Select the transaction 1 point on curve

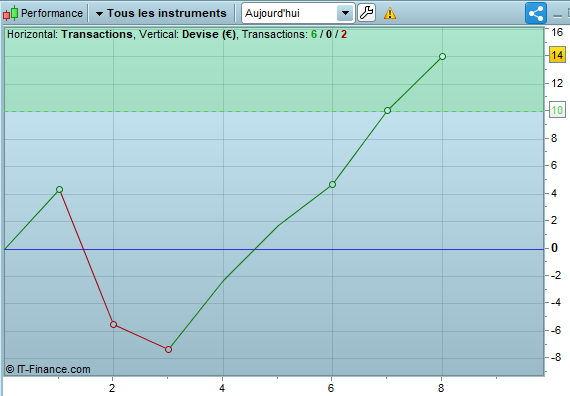pyautogui.click(x=60, y=189)
